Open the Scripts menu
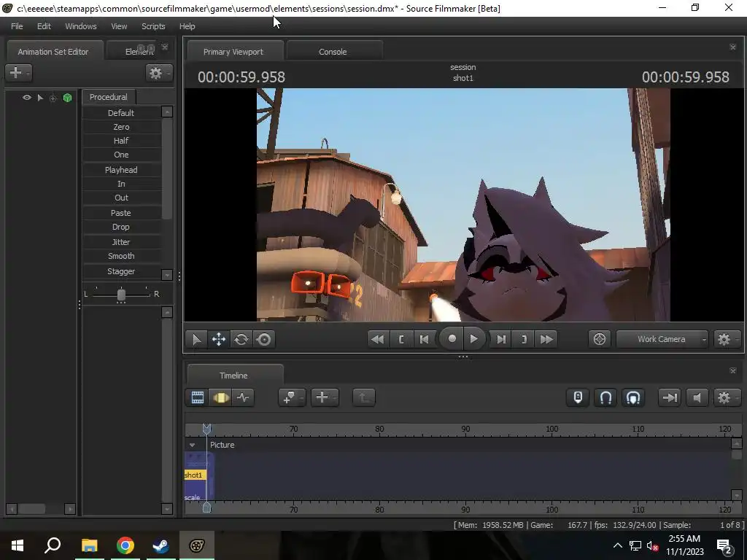This screenshot has height=560, width=747. click(x=153, y=26)
